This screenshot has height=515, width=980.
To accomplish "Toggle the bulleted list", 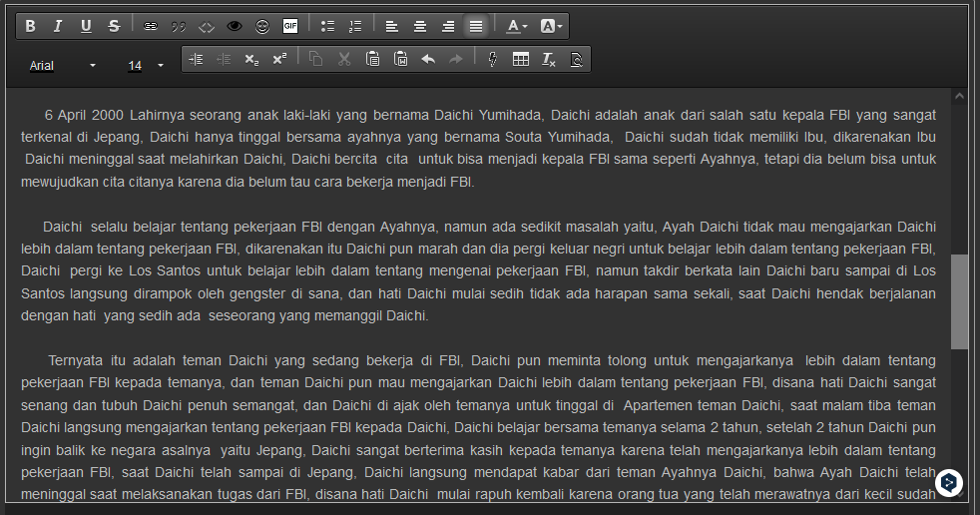I will [327, 26].
